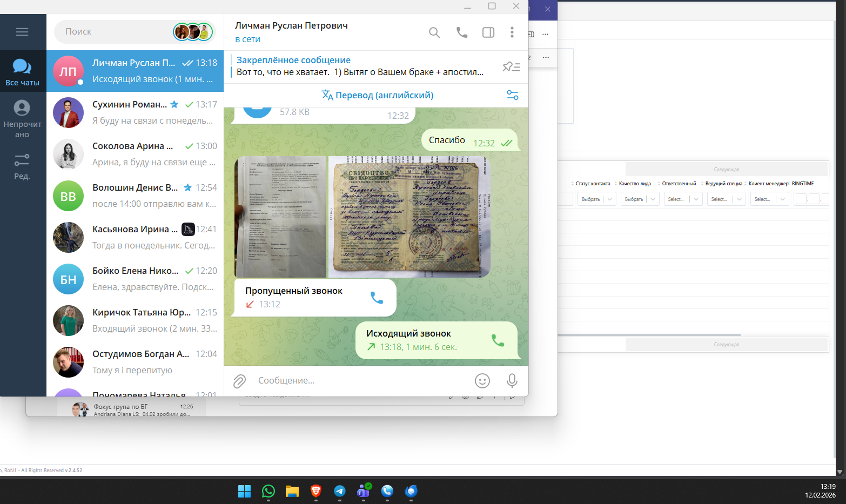Select the Личман Руслан chat row
The image size is (846, 504).
tap(135, 71)
